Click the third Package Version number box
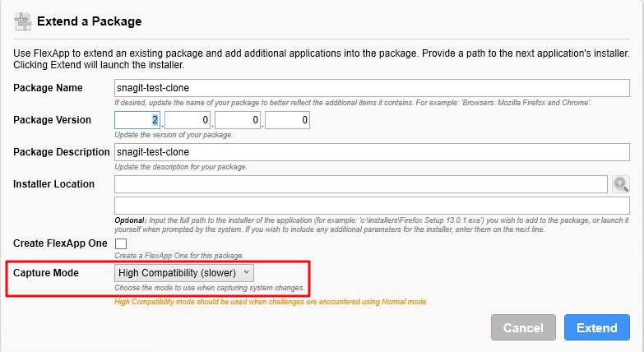 pos(238,120)
